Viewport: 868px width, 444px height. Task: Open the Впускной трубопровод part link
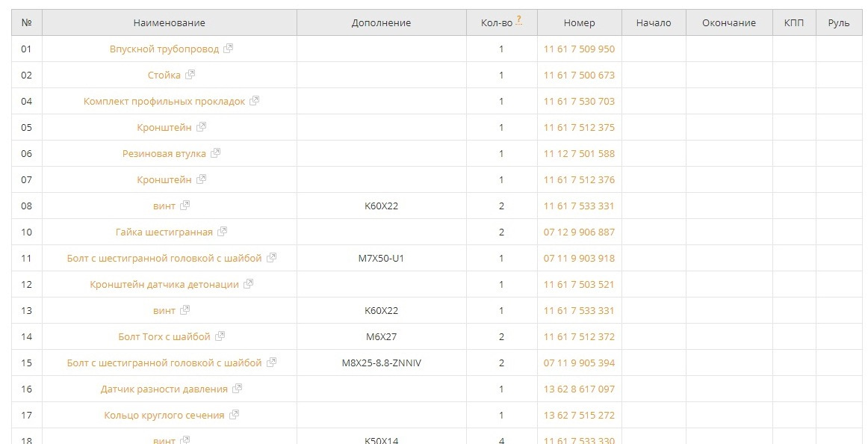coord(164,49)
